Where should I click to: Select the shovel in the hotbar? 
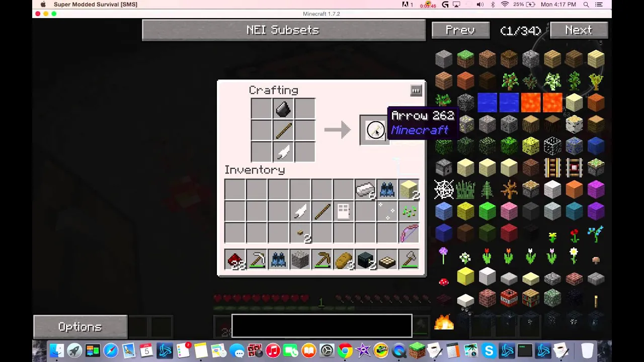pyautogui.click(x=409, y=260)
